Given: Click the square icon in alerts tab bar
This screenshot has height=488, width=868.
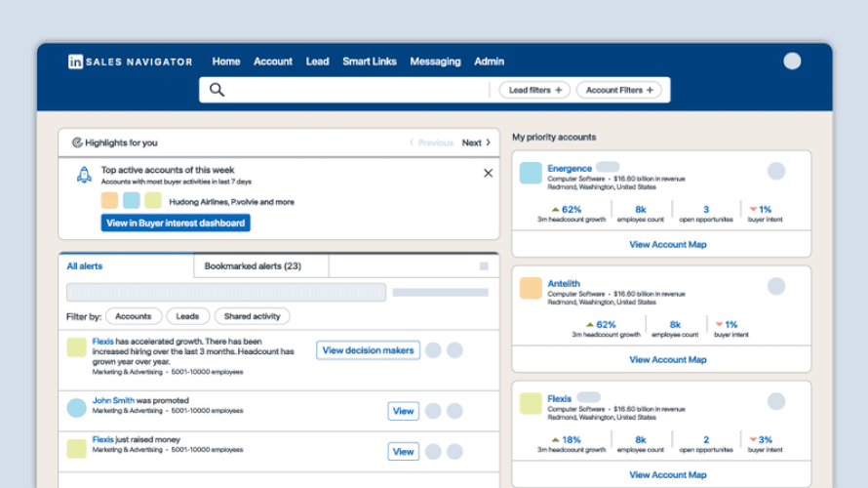Looking at the screenshot, I should tap(484, 266).
